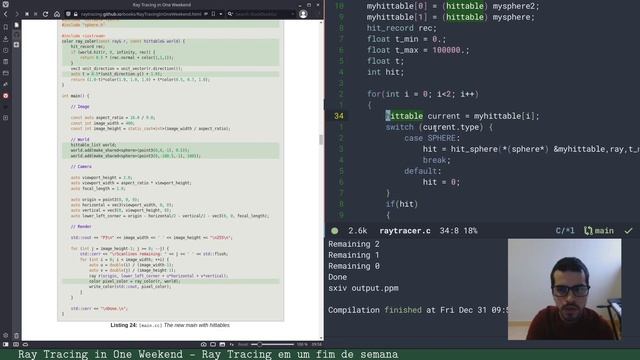Viewport: 640px width, 360px height.
Task: Place cursor on 'float t_max = 100000.;' line
Action: pyautogui.click(x=418, y=50)
